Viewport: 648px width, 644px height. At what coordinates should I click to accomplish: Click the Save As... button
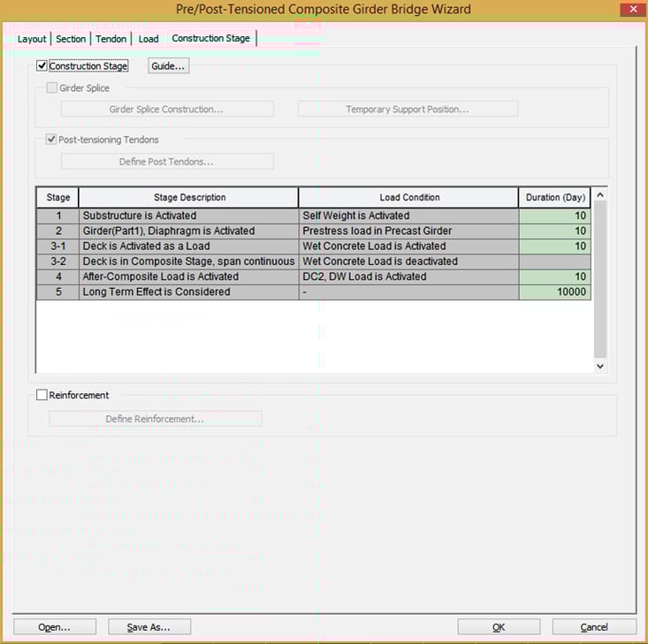tap(149, 627)
